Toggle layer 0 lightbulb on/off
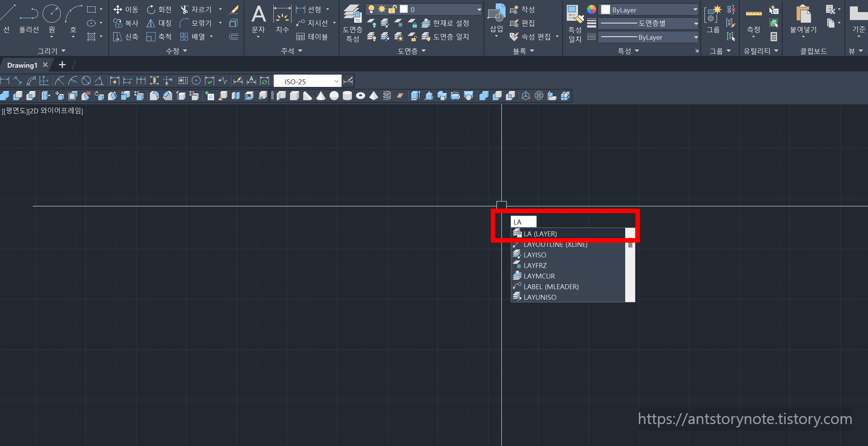 tap(371, 9)
